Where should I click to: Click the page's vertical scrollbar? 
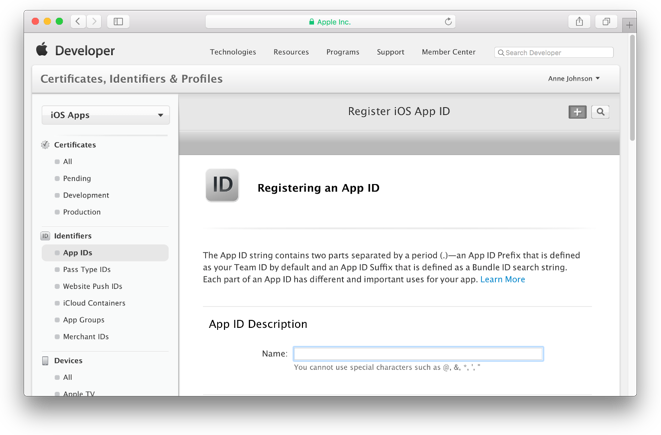pyautogui.click(x=632, y=88)
